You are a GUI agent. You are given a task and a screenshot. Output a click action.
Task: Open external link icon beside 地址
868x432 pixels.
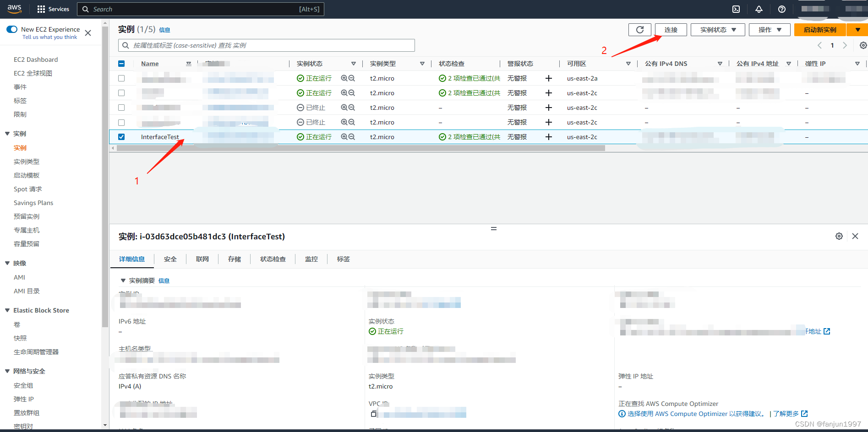point(827,331)
